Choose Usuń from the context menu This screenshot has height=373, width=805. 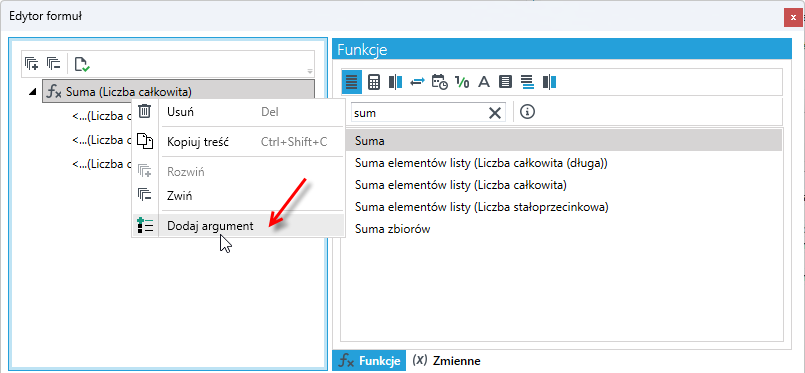click(239, 112)
